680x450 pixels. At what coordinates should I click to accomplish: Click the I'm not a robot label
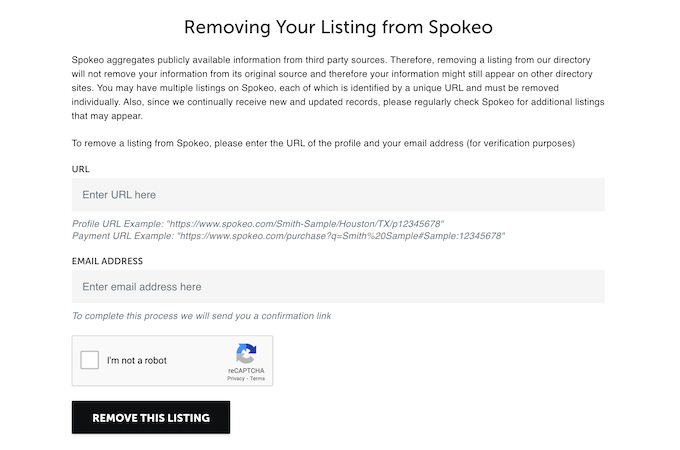pyautogui.click(x=137, y=360)
